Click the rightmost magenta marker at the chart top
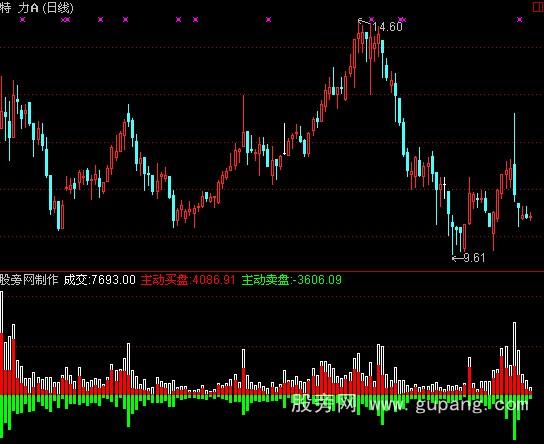 click(519, 19)
